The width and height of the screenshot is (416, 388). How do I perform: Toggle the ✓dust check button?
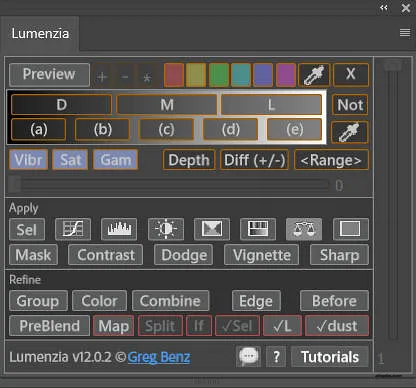[337, 326]
